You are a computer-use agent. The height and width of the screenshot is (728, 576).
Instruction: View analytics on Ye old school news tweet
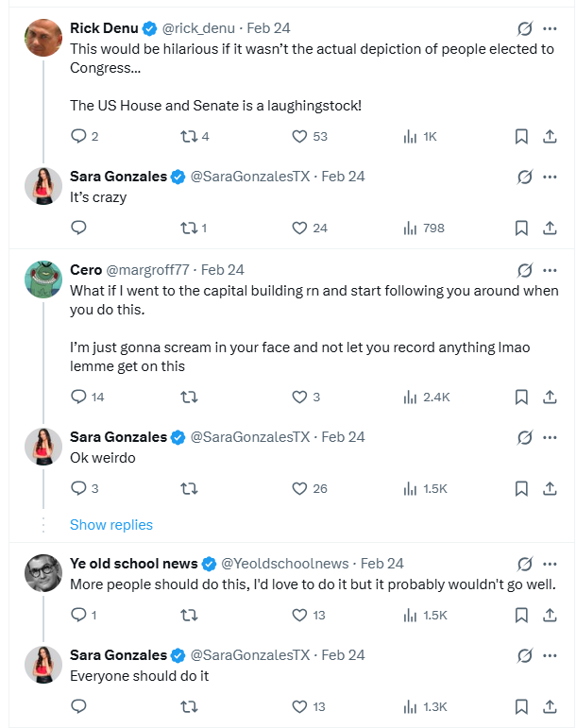[x=411, y=615]
